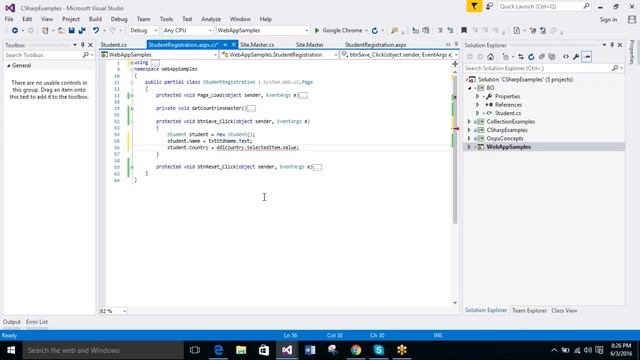Screen dimensions: 640x360
Task: Switch to the Student.cs tab
Action: pyautogui.click(x=113, y=45)
